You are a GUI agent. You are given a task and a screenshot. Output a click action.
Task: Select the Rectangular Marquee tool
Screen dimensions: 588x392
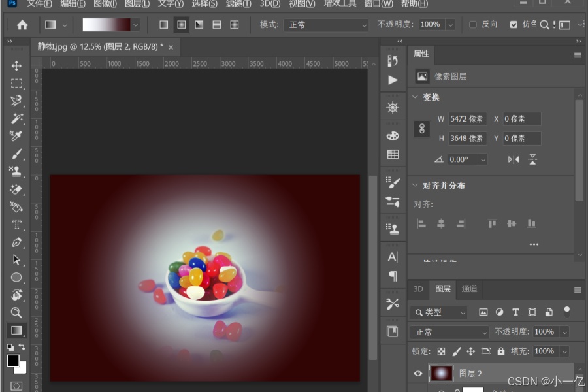click(x=16, y=83)
